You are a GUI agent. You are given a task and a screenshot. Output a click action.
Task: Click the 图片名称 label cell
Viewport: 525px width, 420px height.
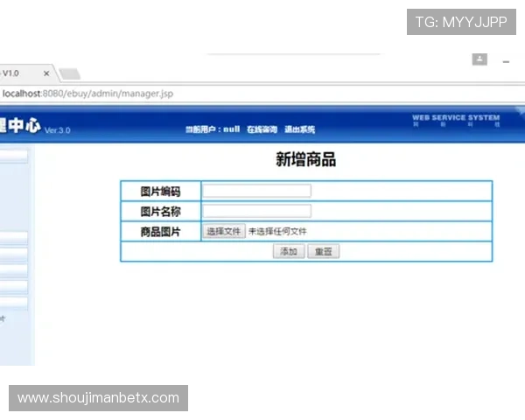click(161, 212)
